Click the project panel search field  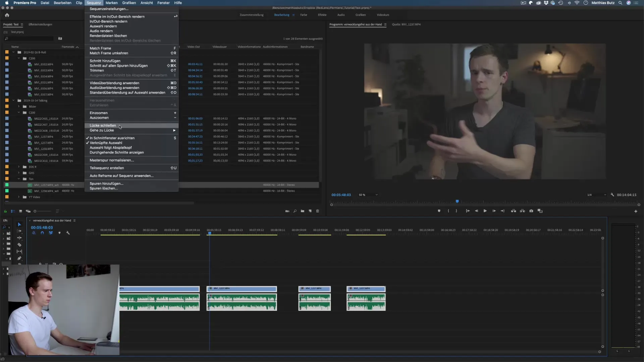(x=30, y=39)
